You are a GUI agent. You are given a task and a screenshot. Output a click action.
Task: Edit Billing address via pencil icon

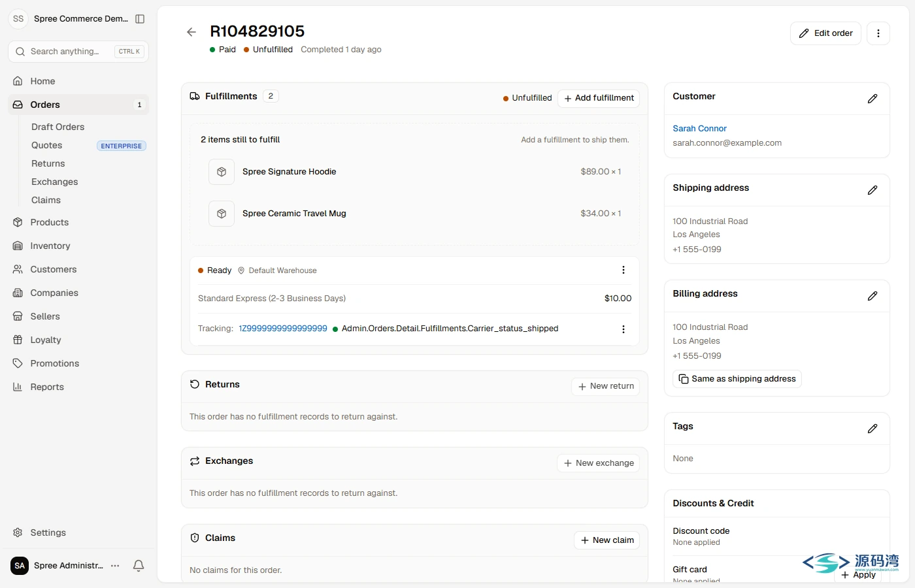pos(873,296)
